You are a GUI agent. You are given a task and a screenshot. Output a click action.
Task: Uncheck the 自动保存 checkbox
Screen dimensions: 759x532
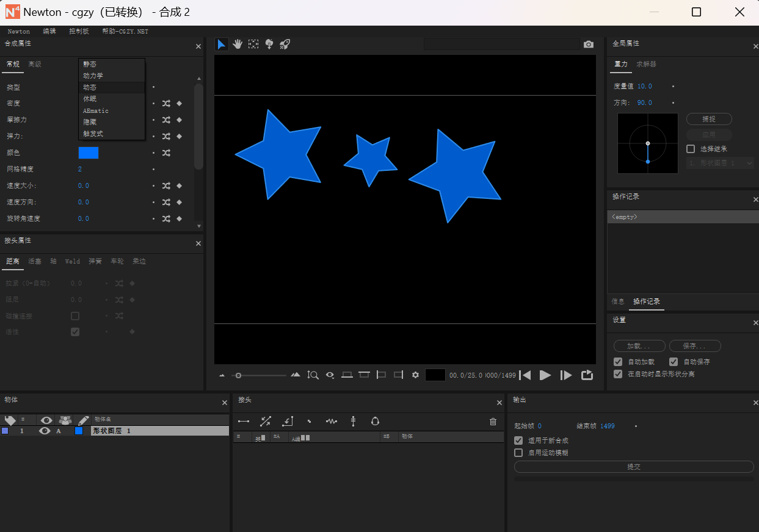674,362
